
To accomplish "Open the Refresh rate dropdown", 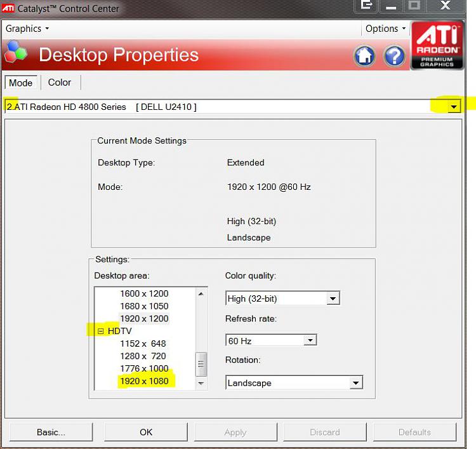I will click(x=310, y=340).
